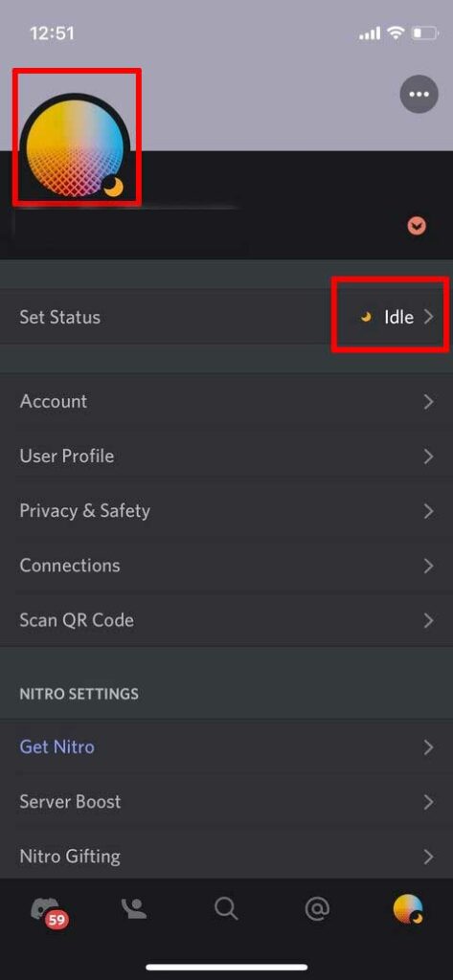Open Discord home tab with 59 badge
This screenshot has width=453, height=980.
click(x=48, y=911)
